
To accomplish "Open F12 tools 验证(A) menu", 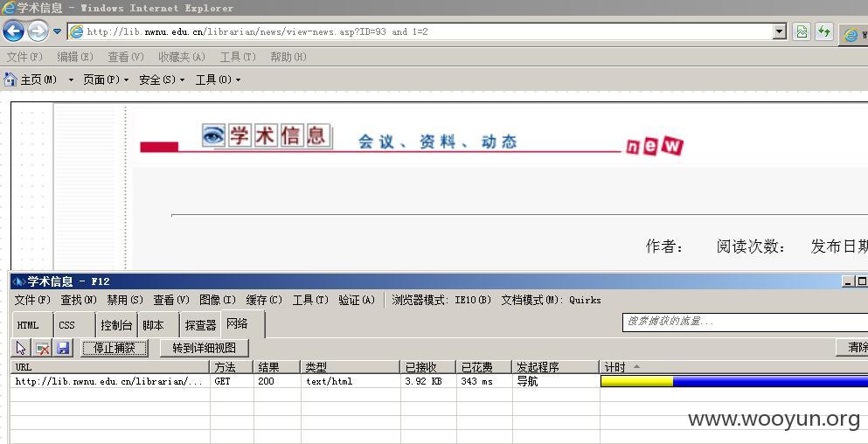I will (x=357, y=300).
